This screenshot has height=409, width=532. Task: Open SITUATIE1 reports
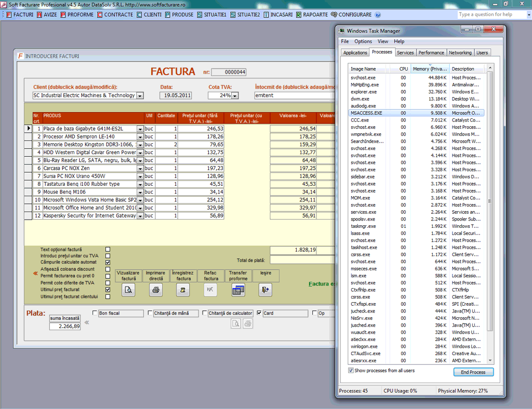click(211, 15)
